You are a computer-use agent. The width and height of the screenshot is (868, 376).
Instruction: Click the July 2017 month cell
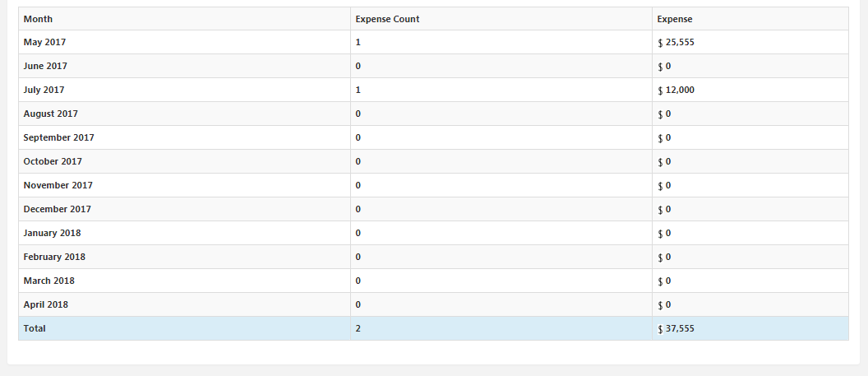click(44, 90)
